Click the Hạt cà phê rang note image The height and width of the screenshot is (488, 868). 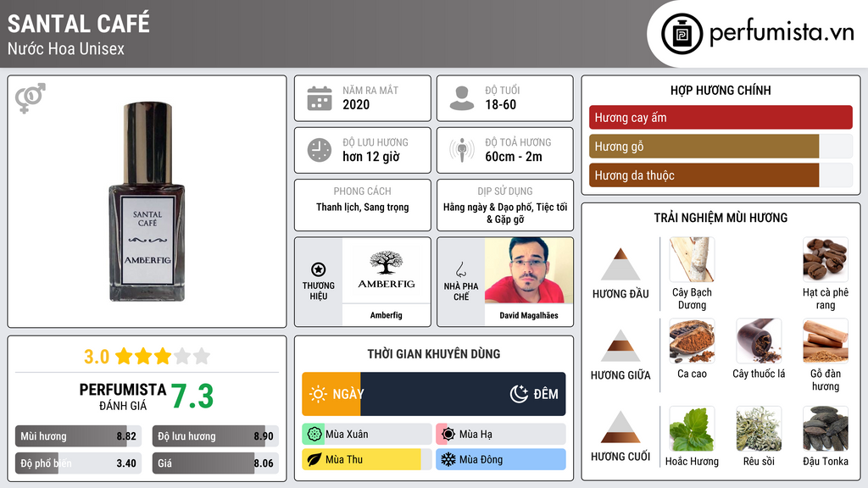click(x=826, y=260)
